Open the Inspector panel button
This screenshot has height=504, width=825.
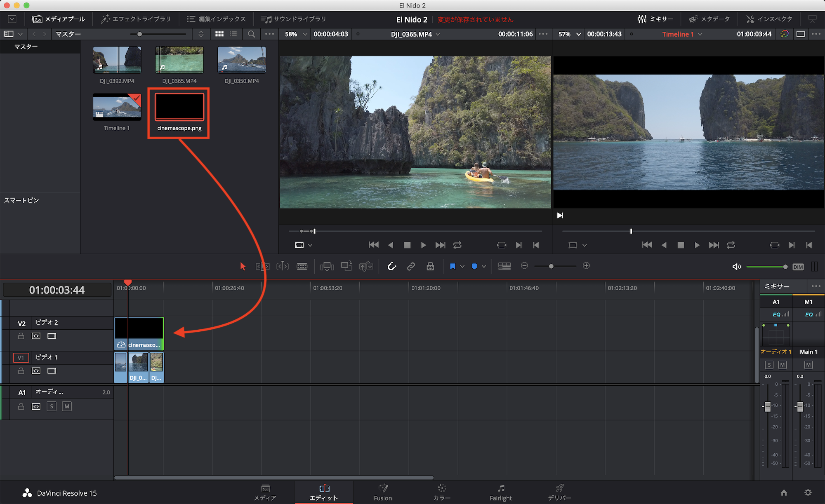pos(769,19)
